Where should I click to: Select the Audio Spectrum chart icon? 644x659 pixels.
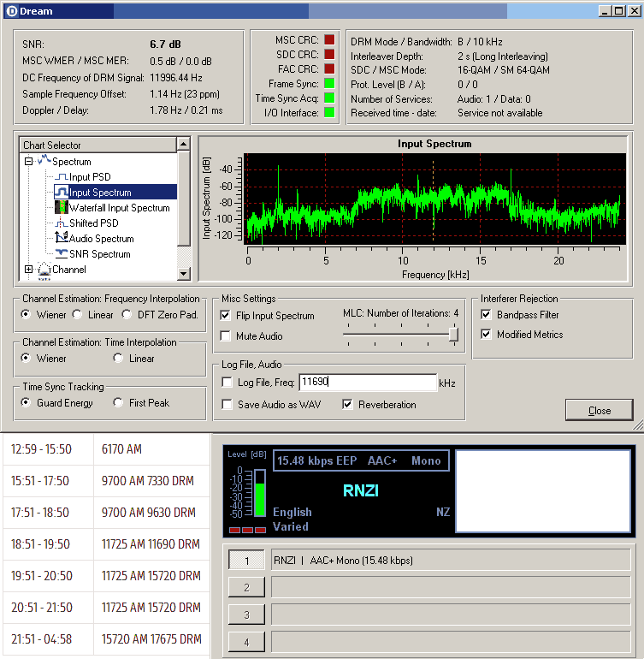point(61,239)
